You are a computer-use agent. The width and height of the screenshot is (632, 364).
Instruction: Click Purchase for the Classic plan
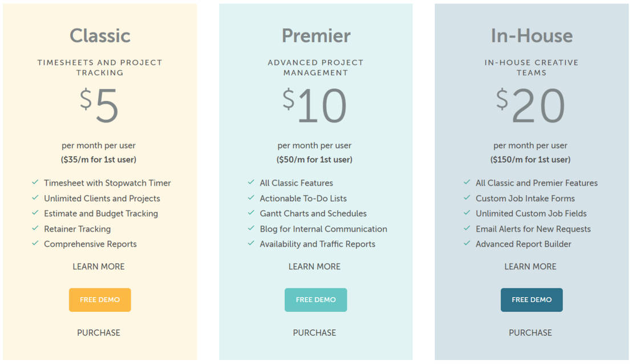point(99,333)
